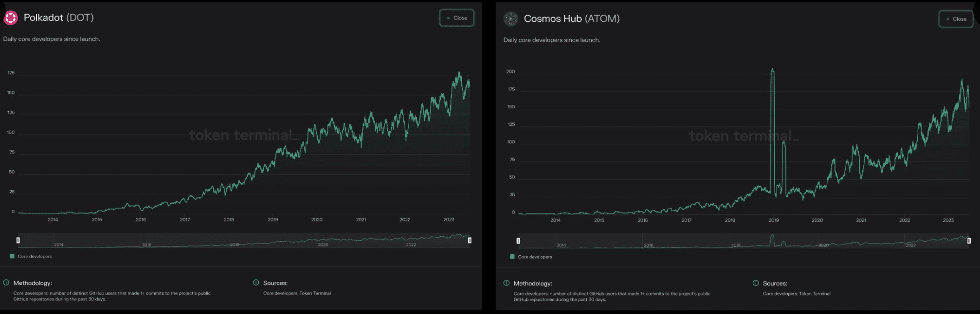Close the Cosmos Hub (ATOM) chart panel
The height and width of the screenshot is (314, 980).
click(956, 19)
